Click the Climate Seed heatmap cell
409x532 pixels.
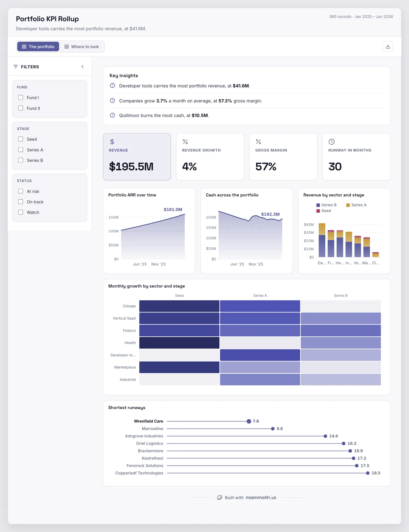click(179, 306)
